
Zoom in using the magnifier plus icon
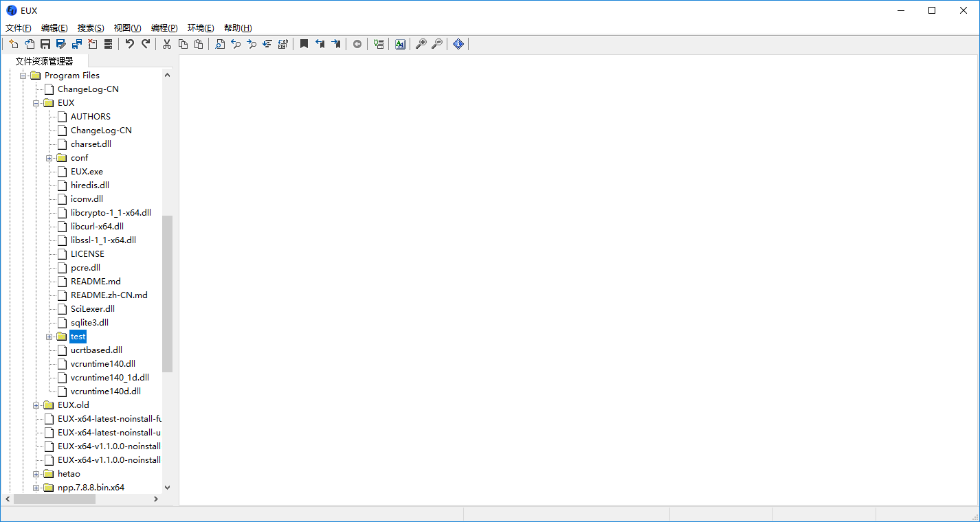pos(421,44)
